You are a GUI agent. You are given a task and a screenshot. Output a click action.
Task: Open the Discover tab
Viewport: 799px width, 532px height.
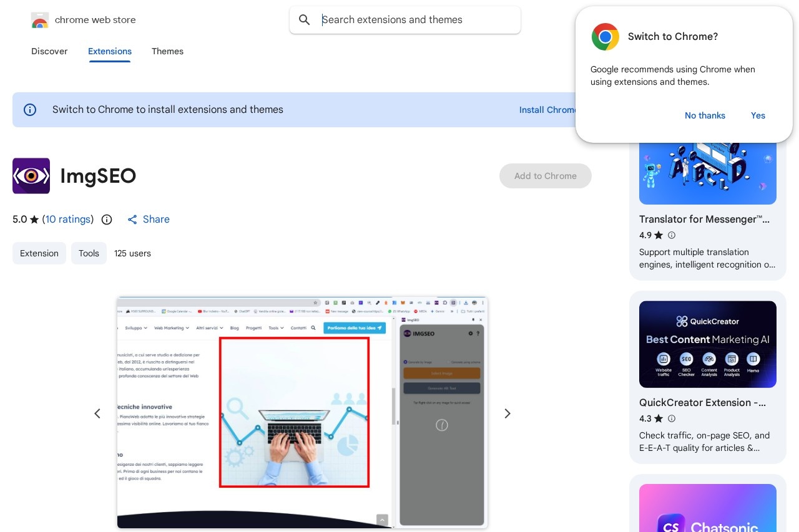tap(49, 51)
